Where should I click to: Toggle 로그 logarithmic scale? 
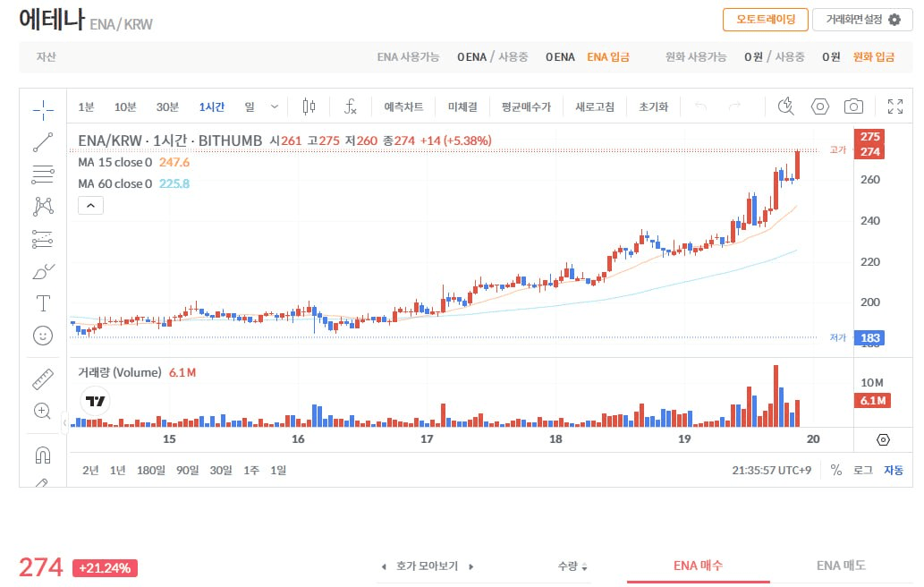tap(862, 471)
